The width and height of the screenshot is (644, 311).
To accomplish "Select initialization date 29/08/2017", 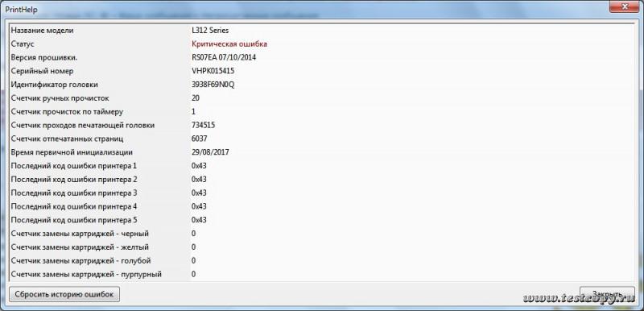I will [210, 152].
